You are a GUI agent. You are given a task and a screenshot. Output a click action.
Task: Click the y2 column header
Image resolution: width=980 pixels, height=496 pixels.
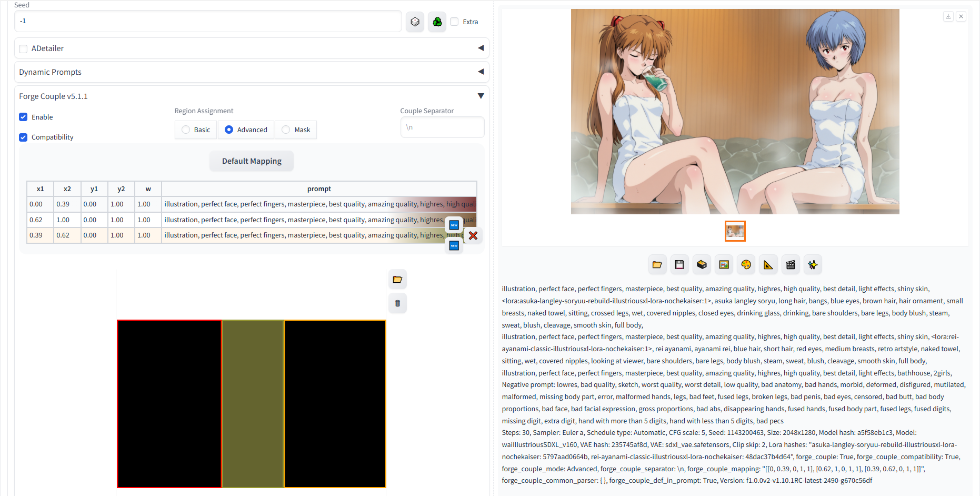click(x=121, y=189)
